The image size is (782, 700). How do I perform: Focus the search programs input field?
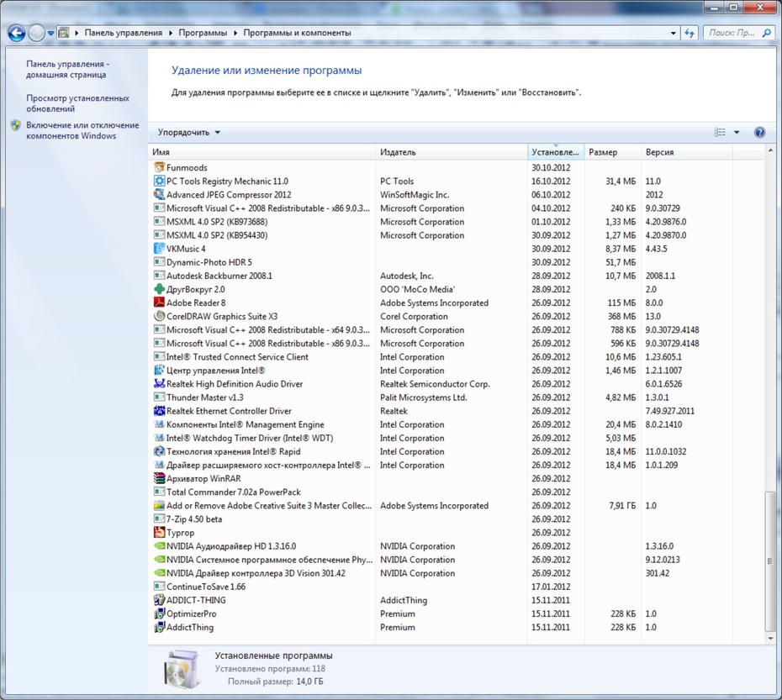[x=732, y=33]
